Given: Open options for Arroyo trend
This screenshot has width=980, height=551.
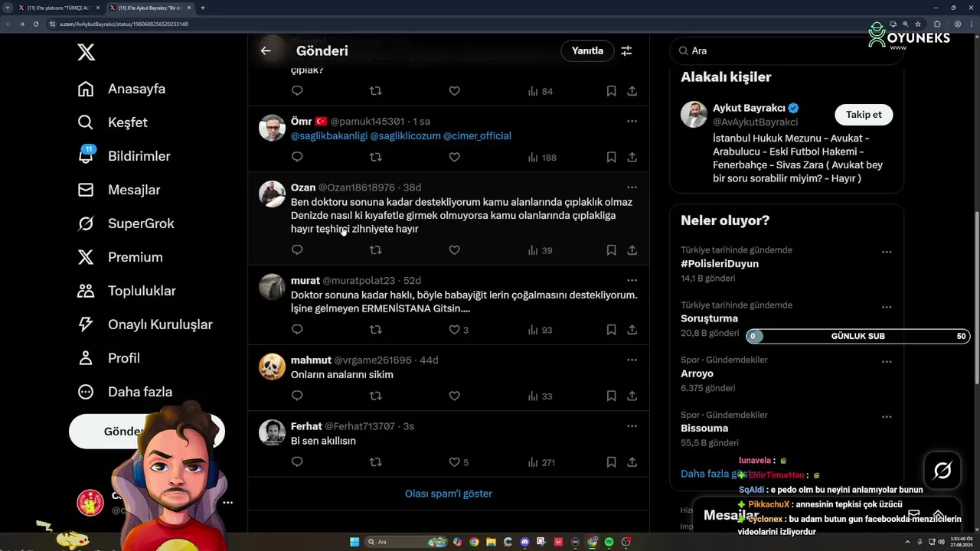Looking at the screenshot, I should (887, 362).
